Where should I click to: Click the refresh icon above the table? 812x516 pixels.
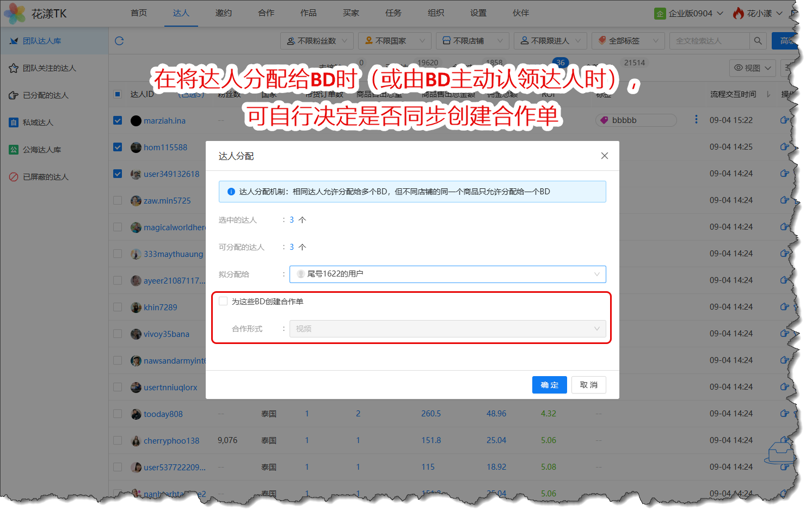pos(119,41)
